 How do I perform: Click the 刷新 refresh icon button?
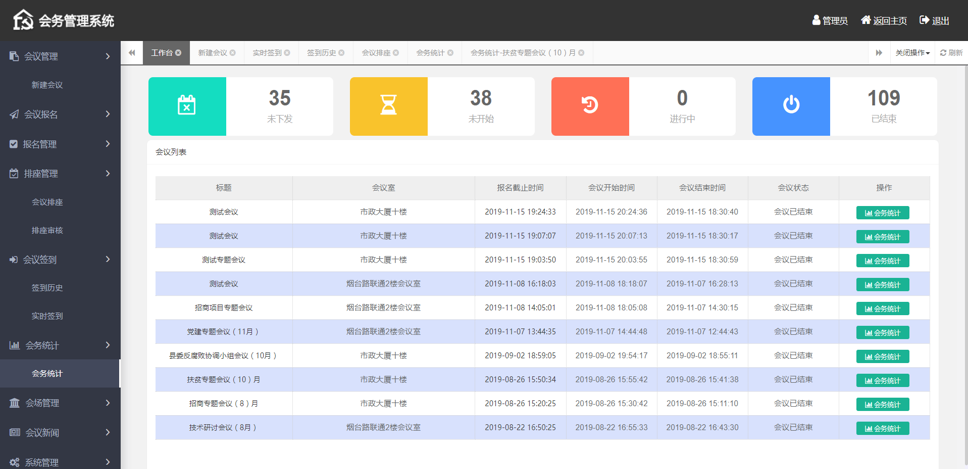click(950, 53)
